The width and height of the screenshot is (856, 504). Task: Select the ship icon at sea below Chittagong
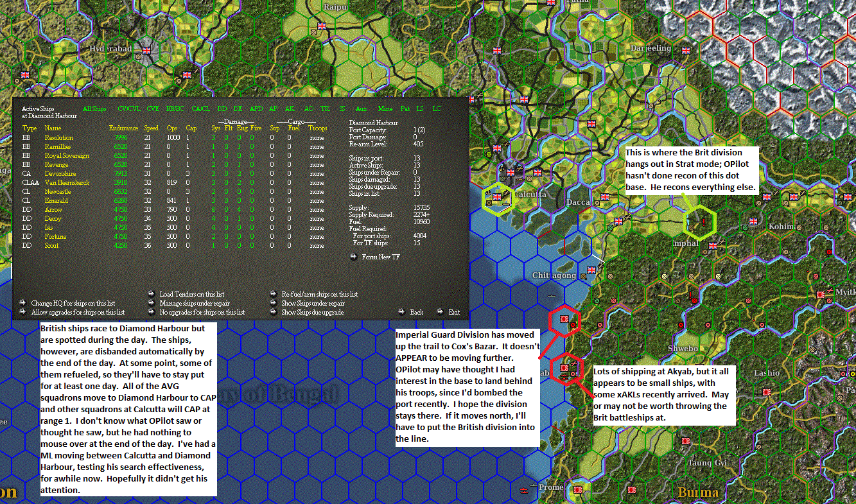[x=552, y=295]
